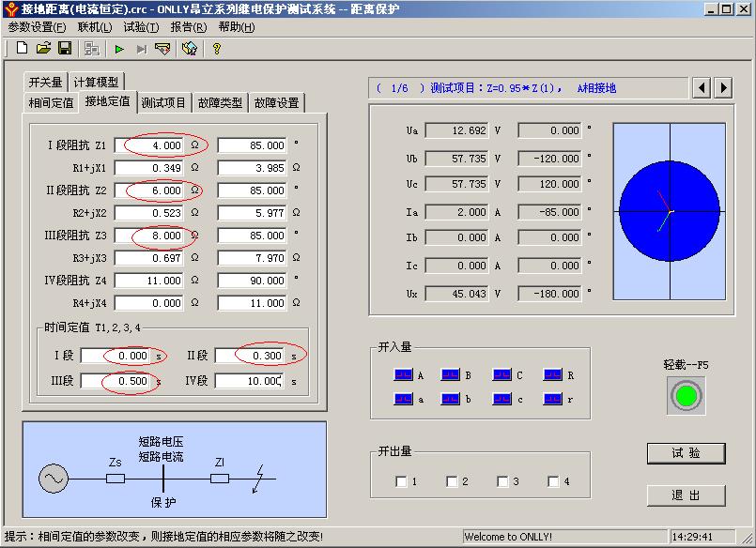Click binary input indicator R
756x548 pixels.
(x=552, y=375)
